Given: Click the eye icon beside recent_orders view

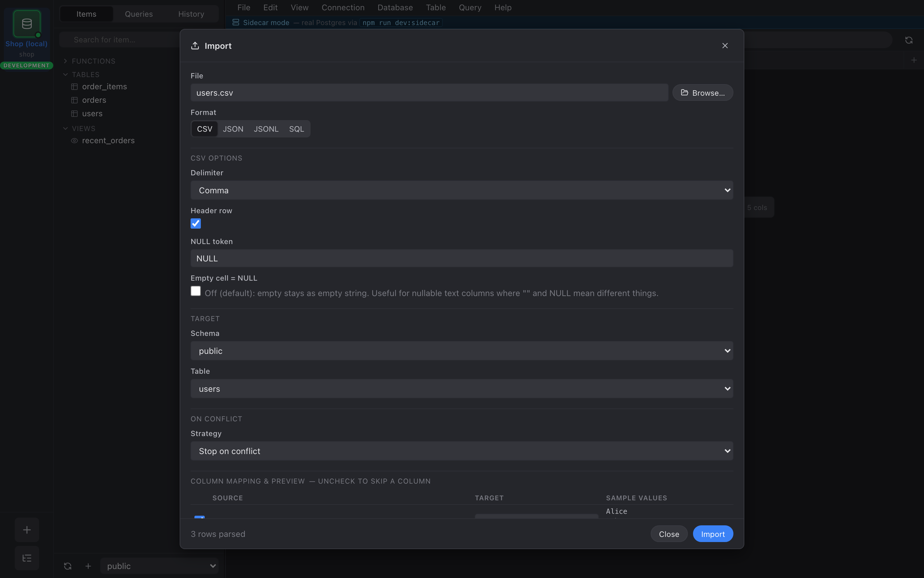Looking at the screenshot, I should [74, 141].
